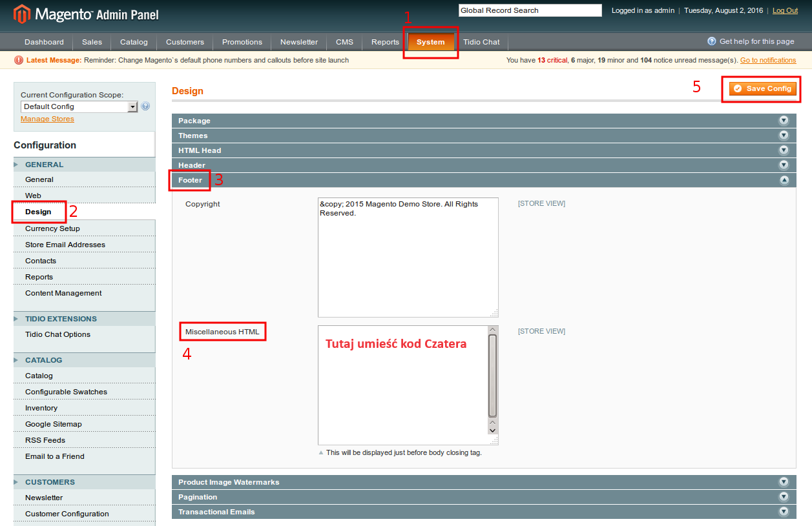
Task: Open the Customers menu
Action: pos(185,42)
